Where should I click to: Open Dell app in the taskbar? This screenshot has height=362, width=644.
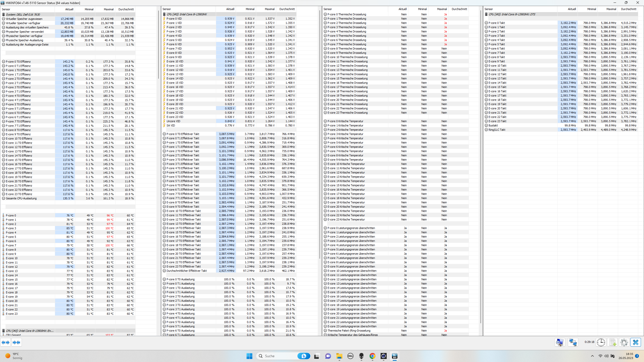[x=350, y=356]
